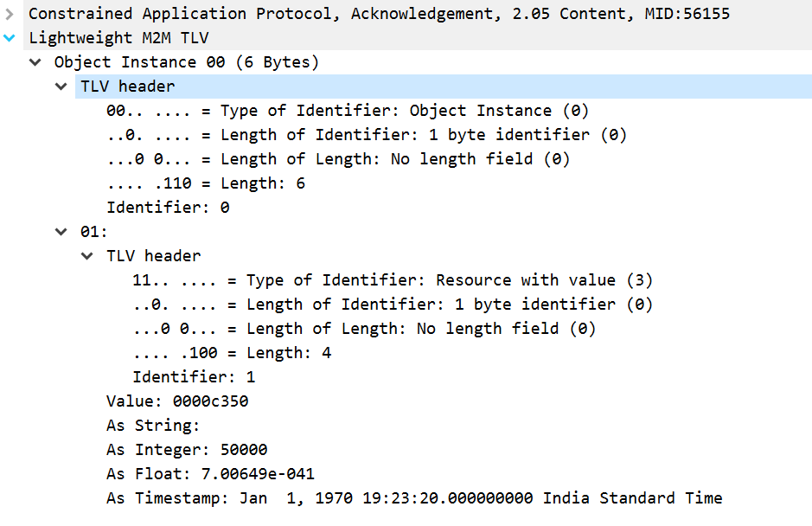
Task: Collapse the second TLV header node
Action: tap(86, 255)
